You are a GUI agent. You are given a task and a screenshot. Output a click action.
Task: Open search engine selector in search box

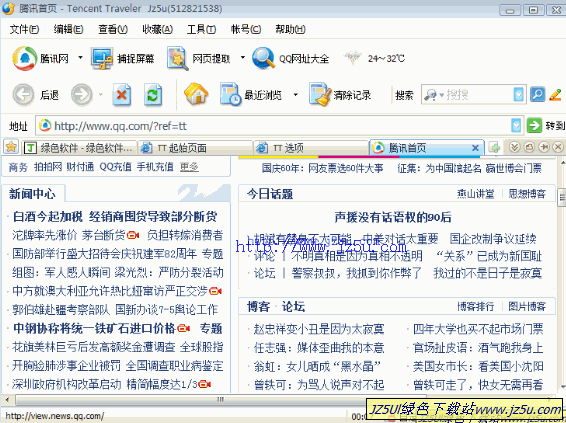click(434, 95)
